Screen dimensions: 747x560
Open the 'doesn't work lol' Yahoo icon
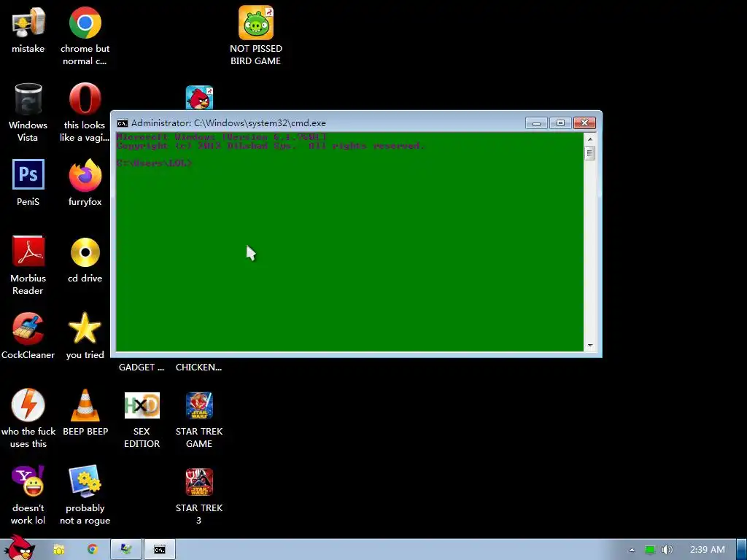click(x=28, y=481)
